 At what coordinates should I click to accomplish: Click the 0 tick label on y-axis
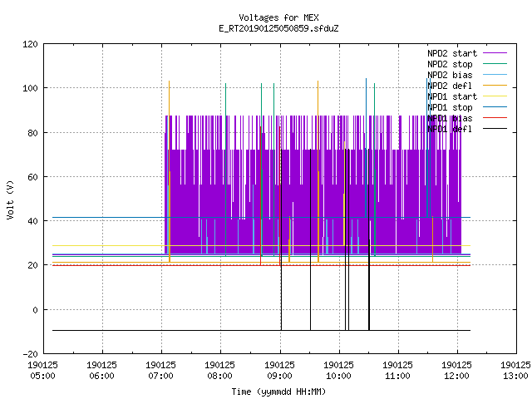35,310
